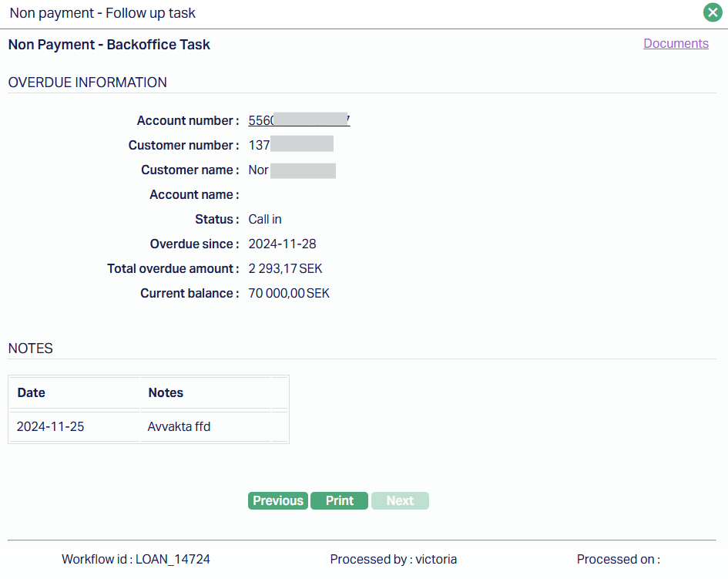Click the Customer number value

tap(290, 145)
